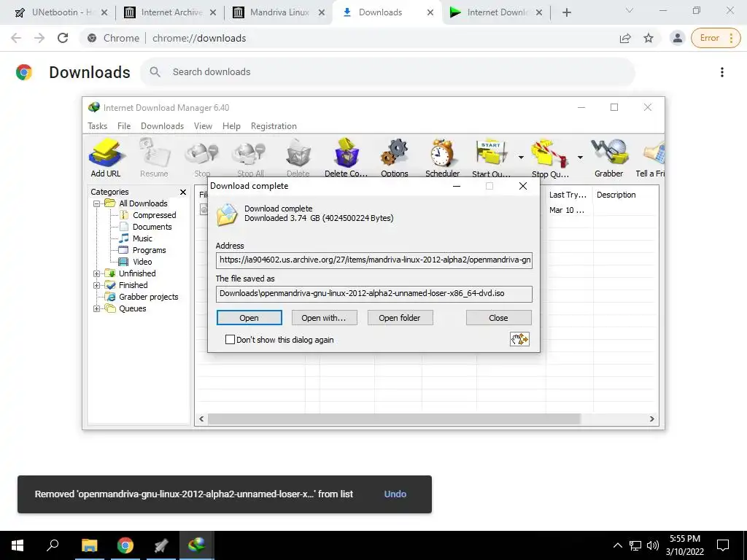Switch to the Mandriva Linux browser tab
Screen dimensions: 747x560
tap(279, 12)
